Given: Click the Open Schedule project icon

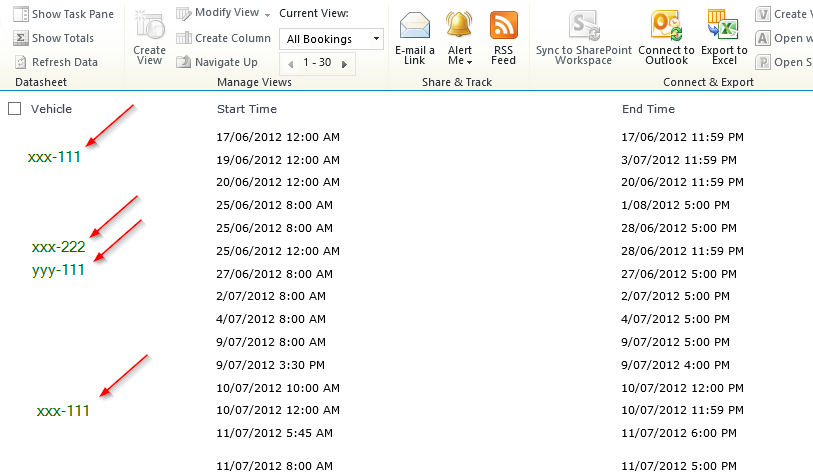Looking at the screenshot, I should pos(763,62).
